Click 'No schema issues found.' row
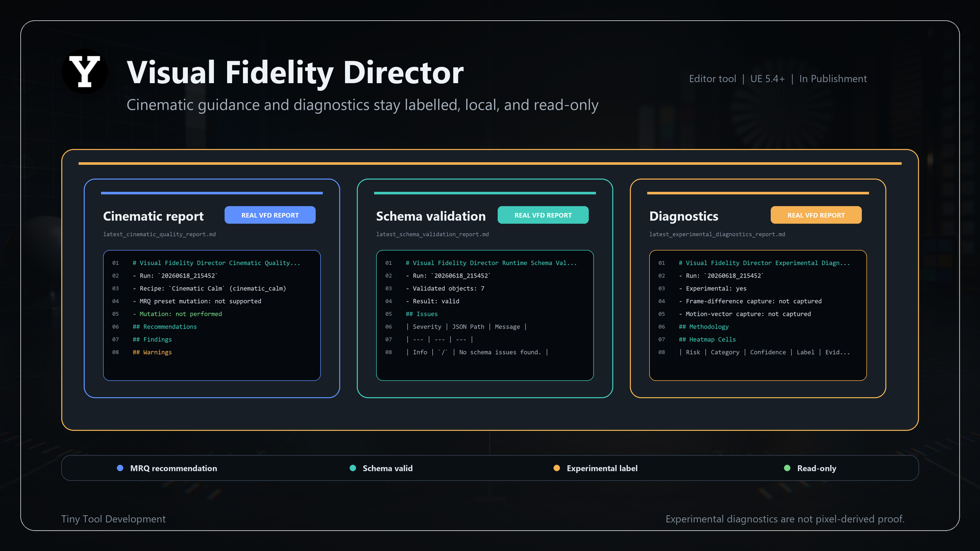Screen dimensions: 980x551 tap(477, 353)
